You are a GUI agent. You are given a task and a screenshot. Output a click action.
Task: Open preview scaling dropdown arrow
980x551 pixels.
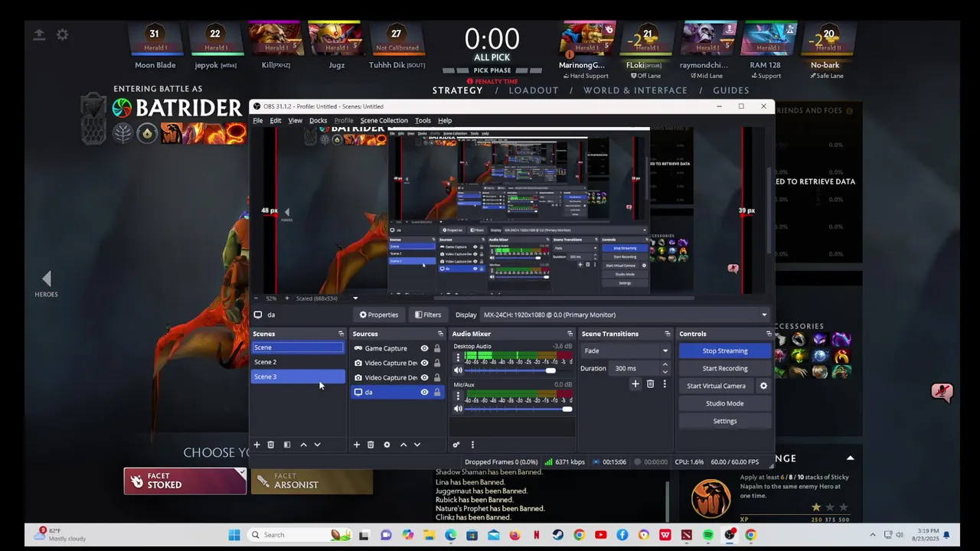click(355, 298)
